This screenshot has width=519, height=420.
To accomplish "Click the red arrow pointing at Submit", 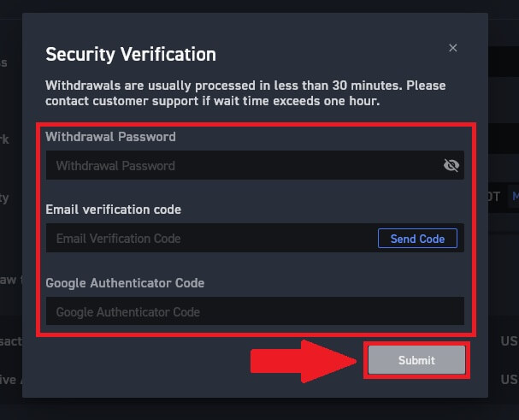I will pyautogui.click(x=304, y=360).
